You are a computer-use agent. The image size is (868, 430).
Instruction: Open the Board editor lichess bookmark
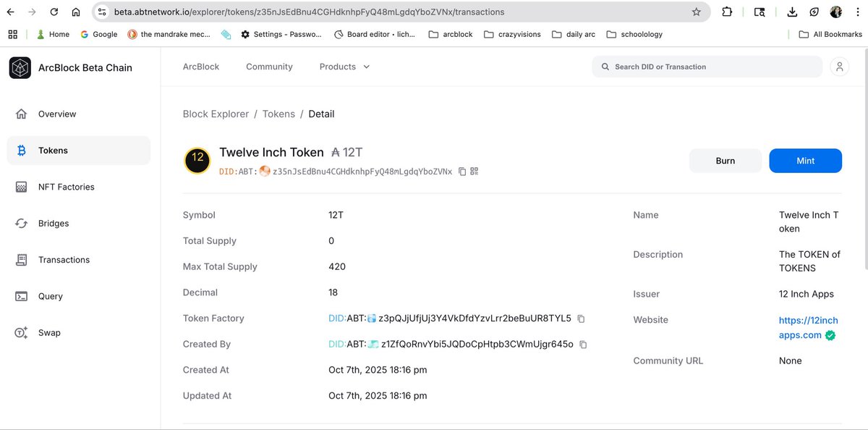375,34
